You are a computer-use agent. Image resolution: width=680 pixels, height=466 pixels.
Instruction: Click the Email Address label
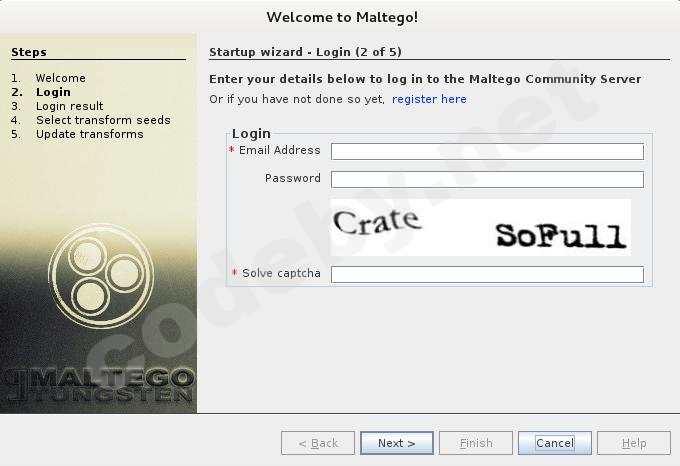[279, 150]
